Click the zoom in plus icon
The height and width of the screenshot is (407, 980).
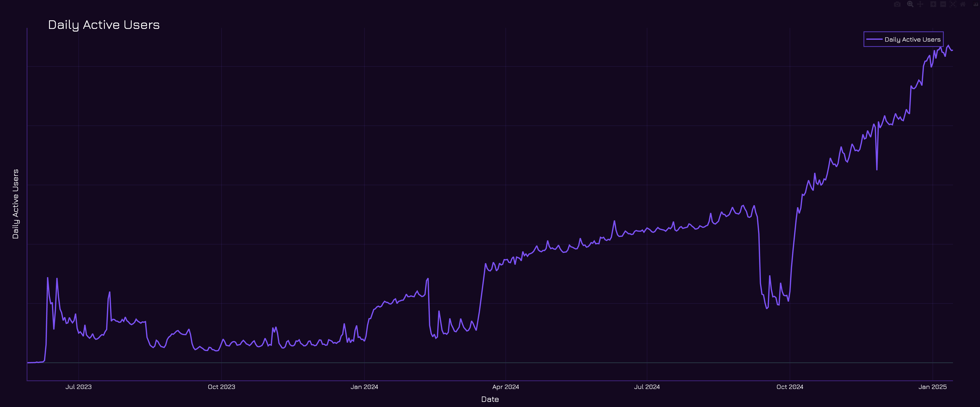click(x=933, y=4)
